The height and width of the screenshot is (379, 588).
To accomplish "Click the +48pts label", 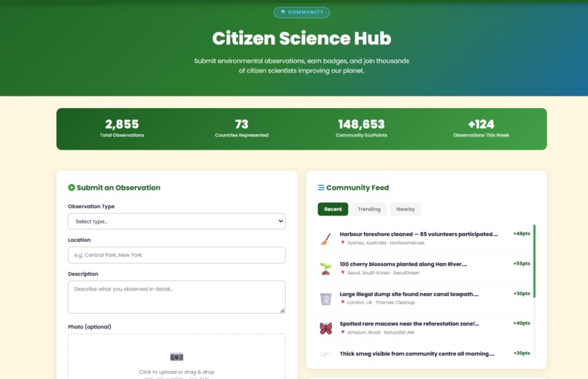I will [522, 234].
